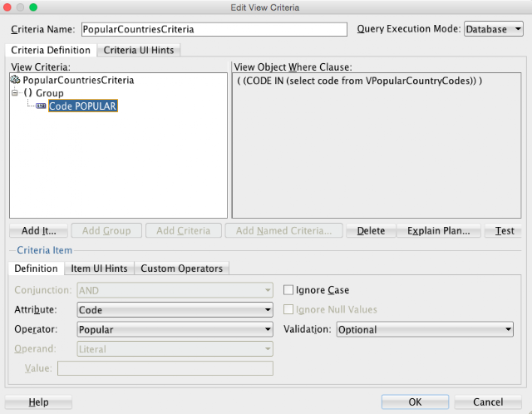The image size is (532, 414).
Task: Select the Code POPULAR criteria item
Action: [83, 106]
